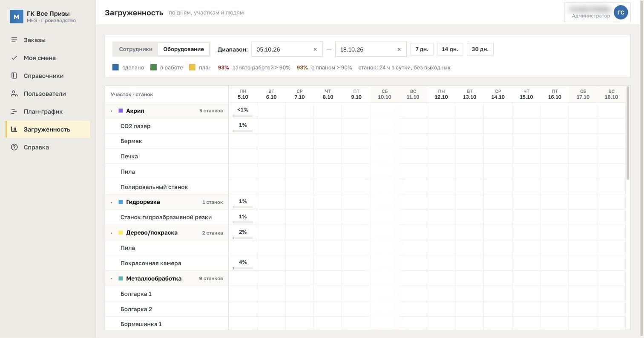Click the yellow Дерево/покраска color square

(121, 233)
